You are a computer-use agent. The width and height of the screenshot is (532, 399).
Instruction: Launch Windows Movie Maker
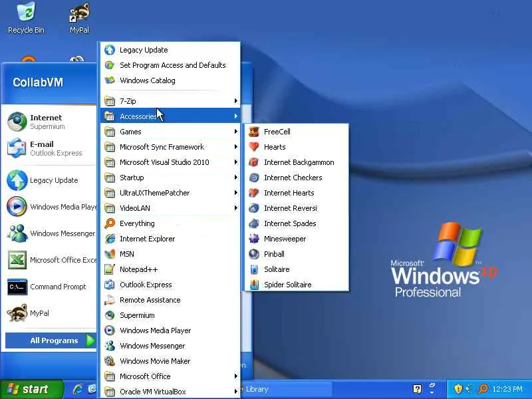[x=170, y=360]
